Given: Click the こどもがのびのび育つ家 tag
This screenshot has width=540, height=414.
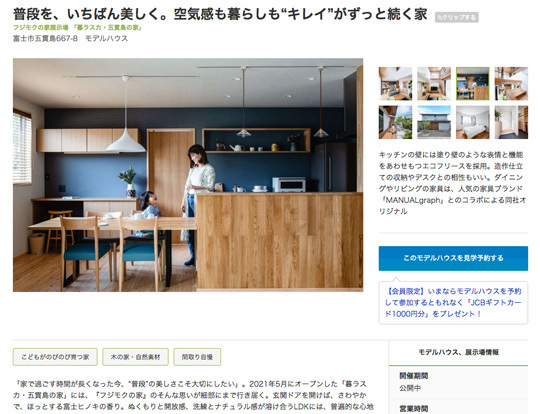Looking at the screenshot, I should pyautogui.click(x=55, y=357).
